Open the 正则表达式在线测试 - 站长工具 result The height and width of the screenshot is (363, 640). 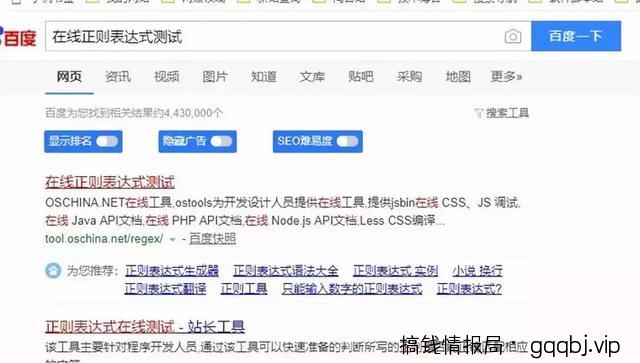pos(145,327)
